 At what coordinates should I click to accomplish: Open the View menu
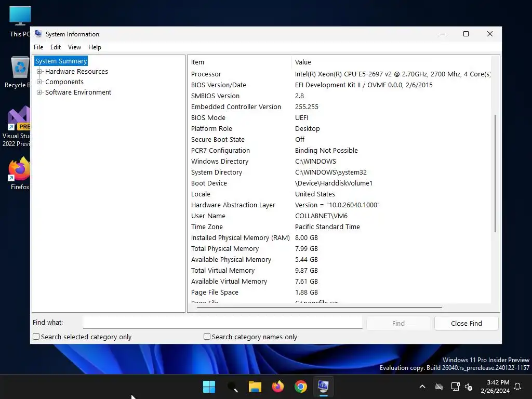pos(74,47)
